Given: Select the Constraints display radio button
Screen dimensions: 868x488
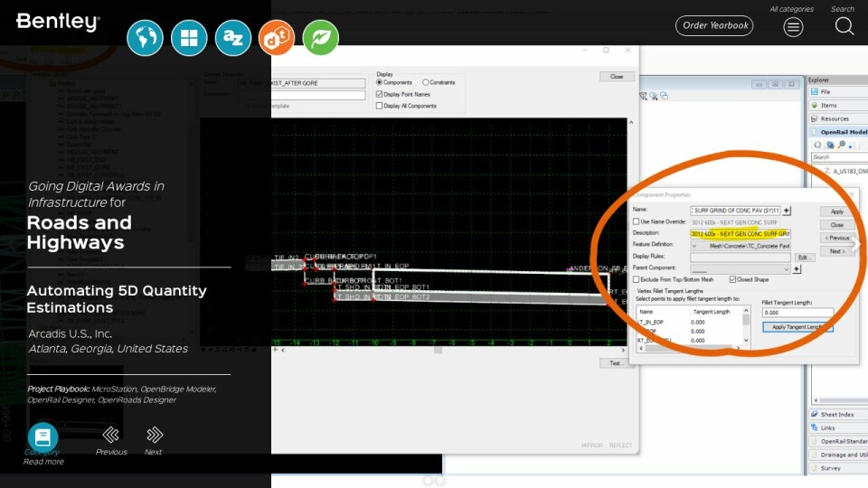Looking at the screenshot, I should (x=426, y=82).
